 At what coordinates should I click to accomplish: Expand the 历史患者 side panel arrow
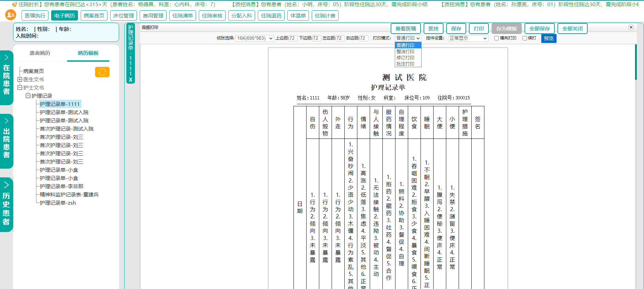tap(7, 185)
